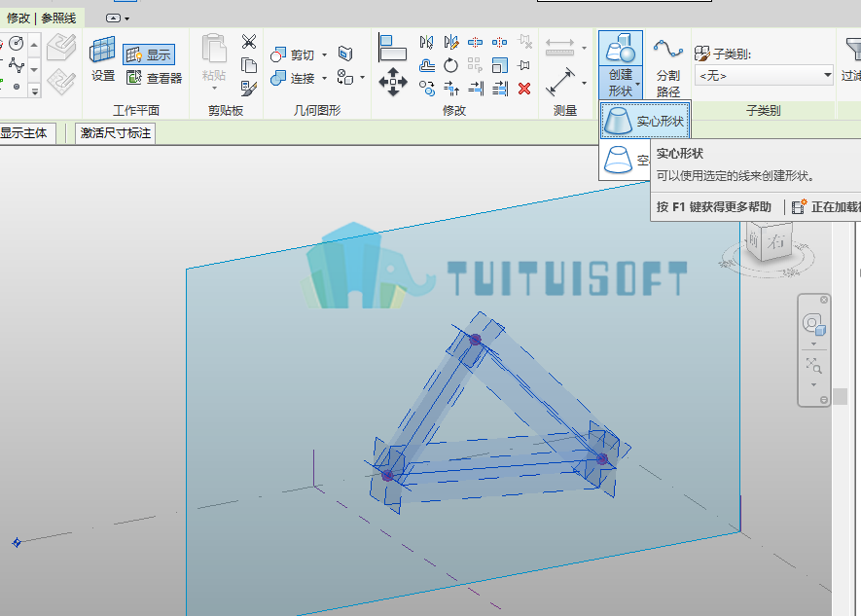
Task: Open the work plane 设置 tool
Action: click(x=103, y=59)
